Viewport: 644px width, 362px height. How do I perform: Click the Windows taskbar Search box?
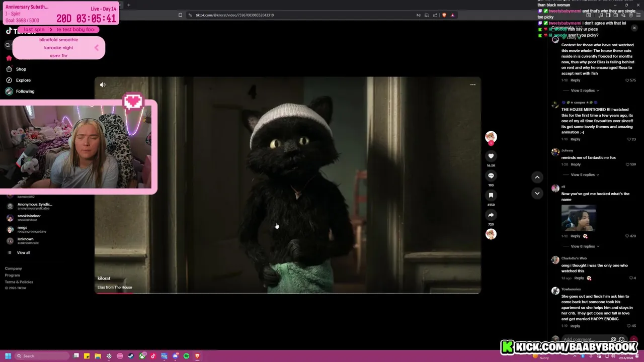point(42,356)
